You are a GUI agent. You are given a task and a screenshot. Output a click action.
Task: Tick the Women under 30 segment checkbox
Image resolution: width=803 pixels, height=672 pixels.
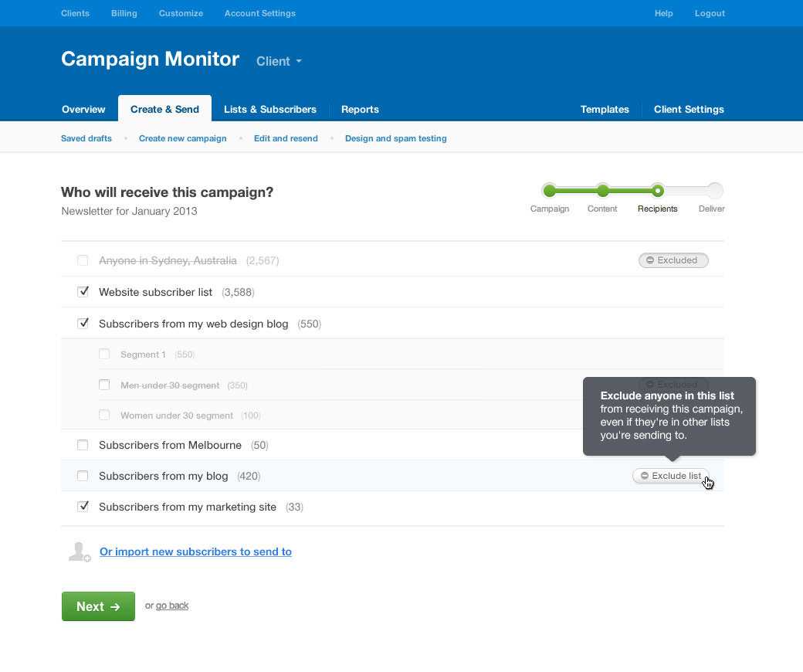104,415
